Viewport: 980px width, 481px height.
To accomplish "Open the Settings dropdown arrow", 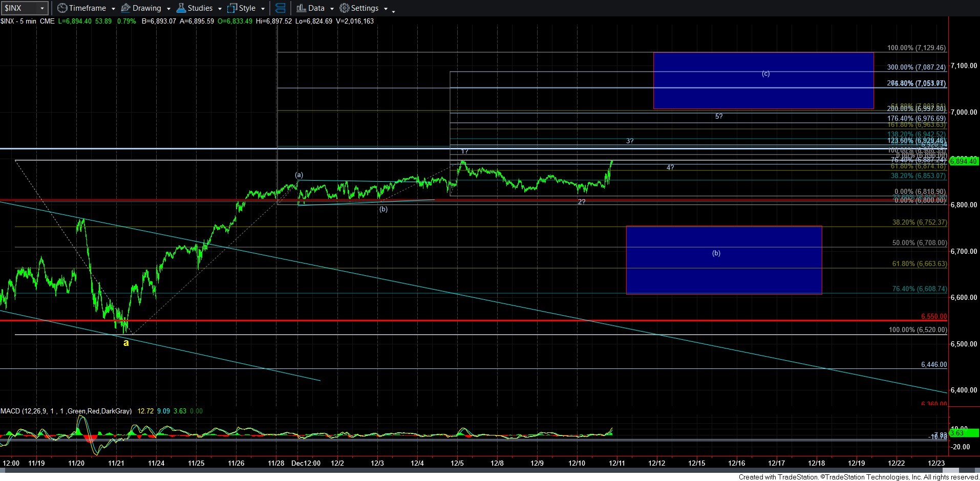I will tap(386, 9).
